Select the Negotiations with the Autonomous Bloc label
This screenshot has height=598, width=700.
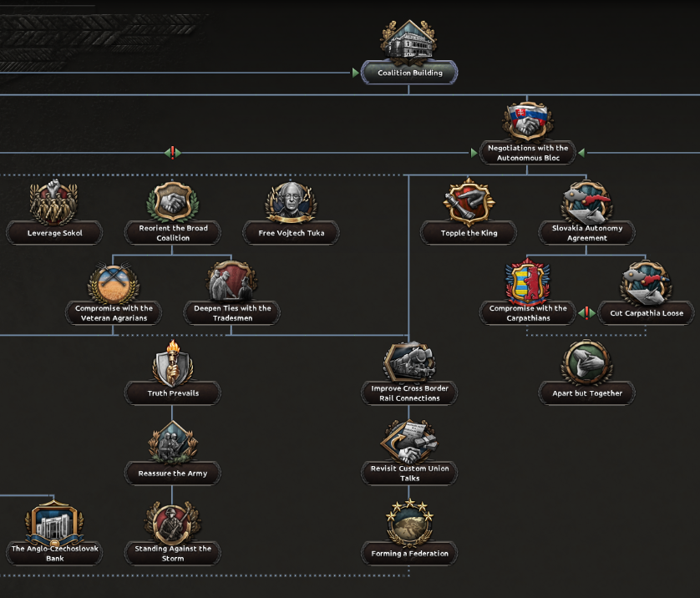(x=528, y=153)
